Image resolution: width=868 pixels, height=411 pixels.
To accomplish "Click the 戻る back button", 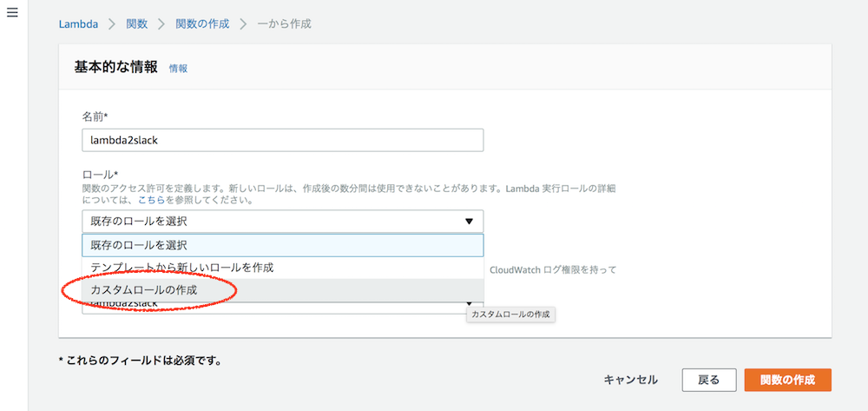I will 708,380.
